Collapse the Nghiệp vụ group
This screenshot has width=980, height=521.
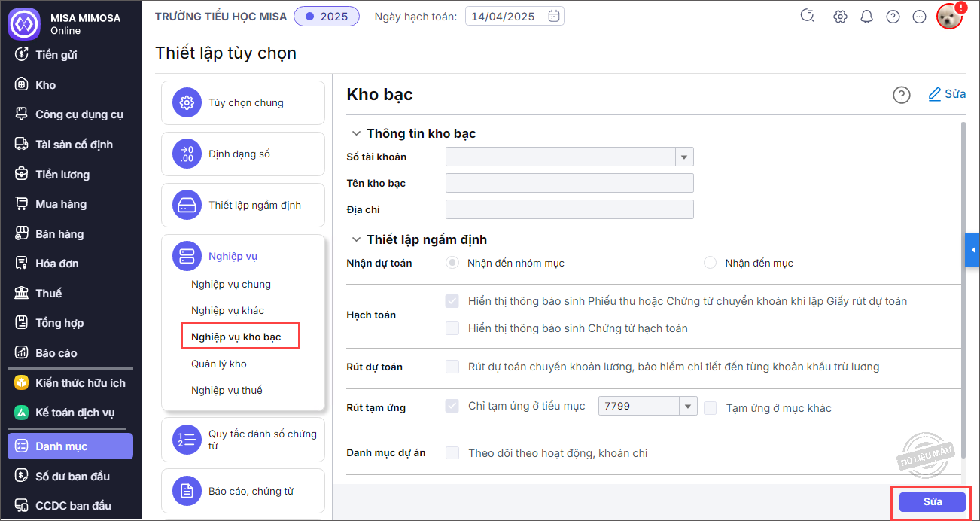click(x=243, y=256)
